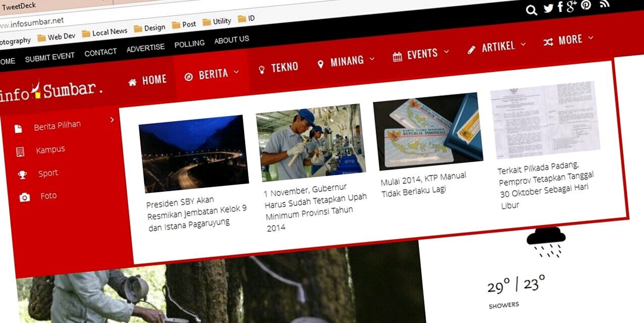The image size is (644, 323).
Task: Open the Pinterest social icon
Action: pos(585,5)
